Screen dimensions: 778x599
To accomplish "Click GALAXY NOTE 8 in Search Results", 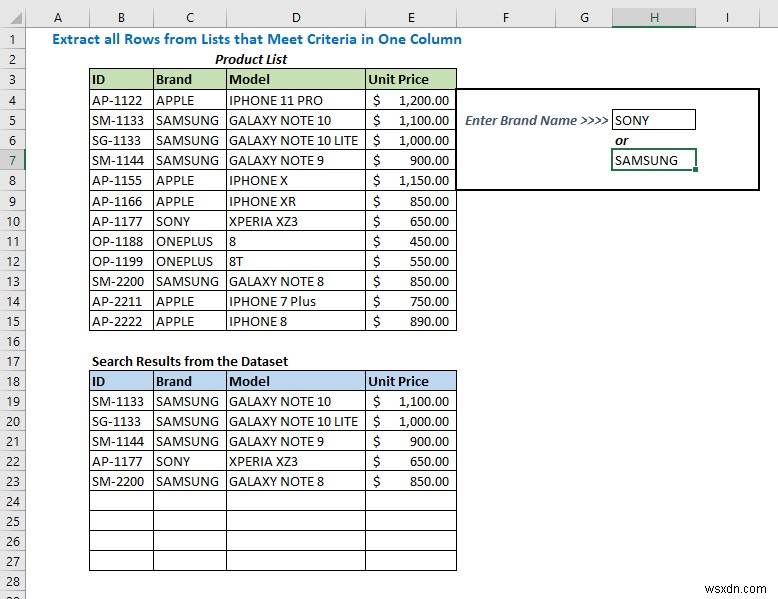I will tap(296, 481).
